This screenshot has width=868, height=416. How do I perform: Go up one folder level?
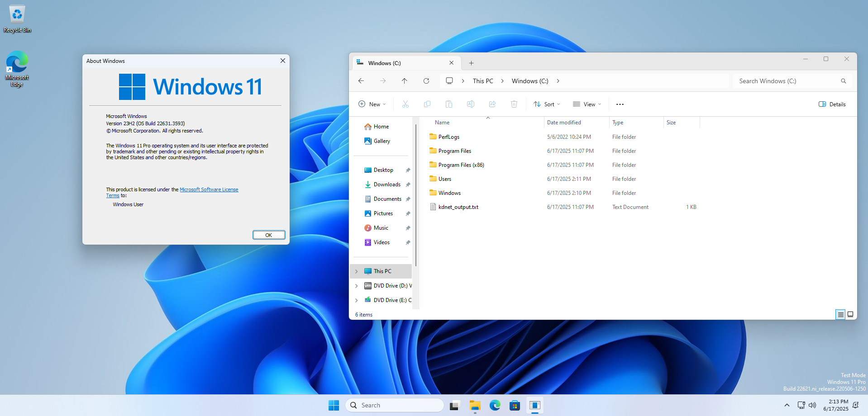pyautogui.click(x=405, y=81)
